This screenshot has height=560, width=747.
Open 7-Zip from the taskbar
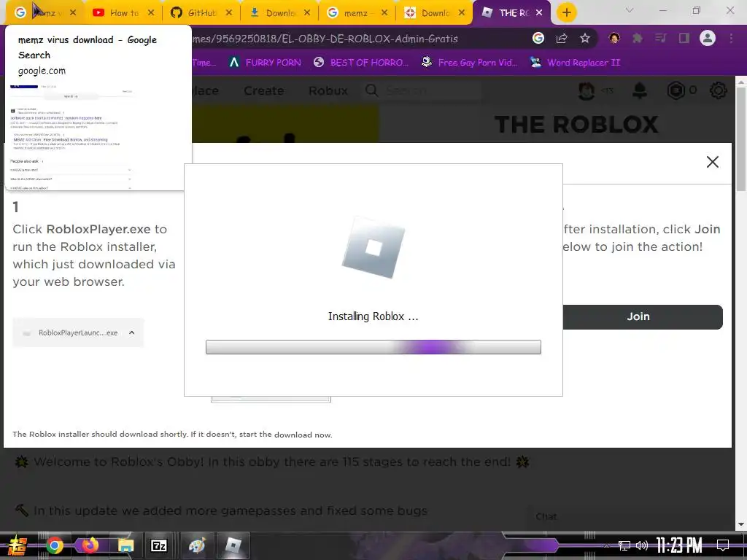pyautogui.click(x=158, y=545)
